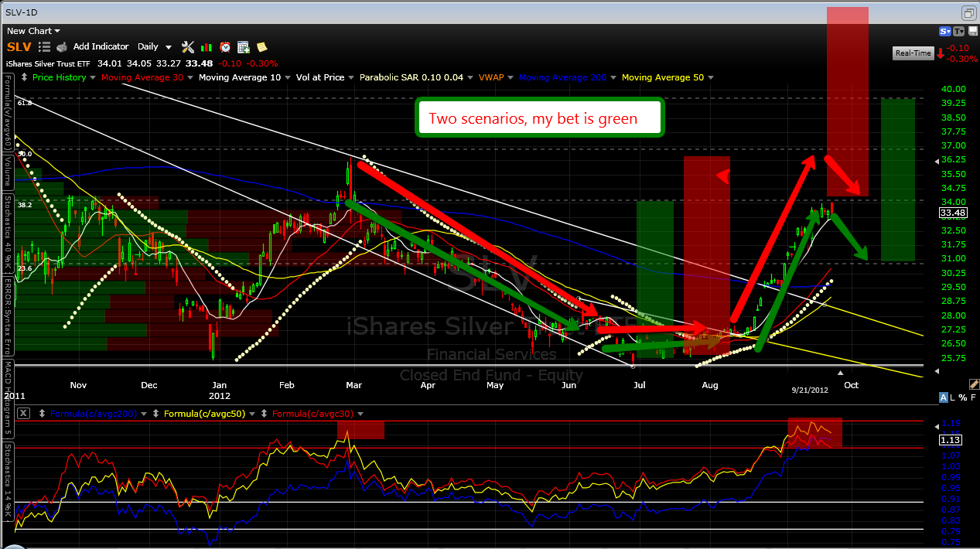
Task: Toggle the L (log) scale option
Action: tap(953, 397)
